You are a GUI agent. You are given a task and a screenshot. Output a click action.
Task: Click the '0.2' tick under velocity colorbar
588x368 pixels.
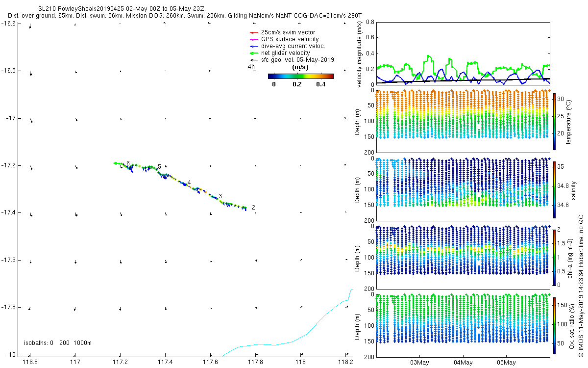297,84
